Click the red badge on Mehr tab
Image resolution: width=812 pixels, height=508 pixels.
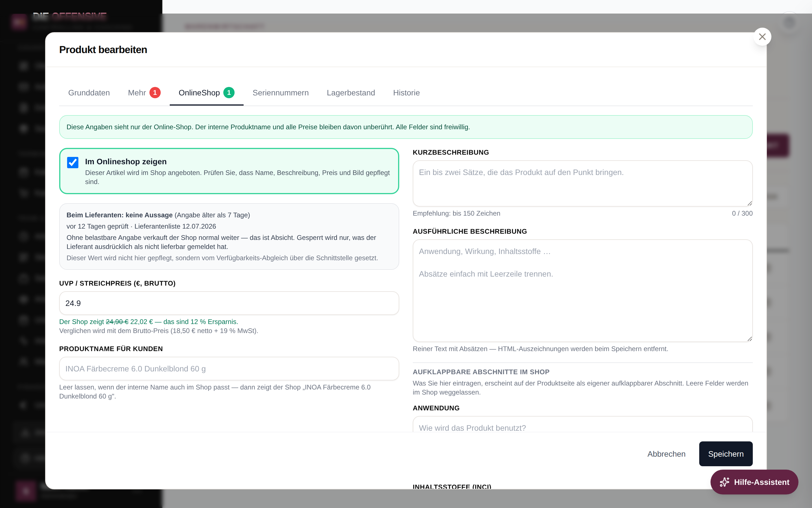[155, 92]
